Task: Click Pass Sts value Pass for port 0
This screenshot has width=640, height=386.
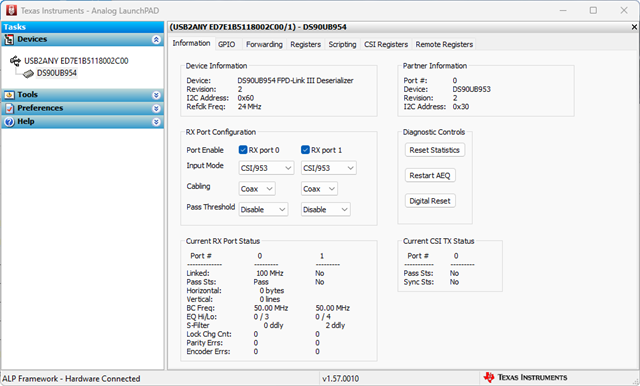Action: point(261,282)
